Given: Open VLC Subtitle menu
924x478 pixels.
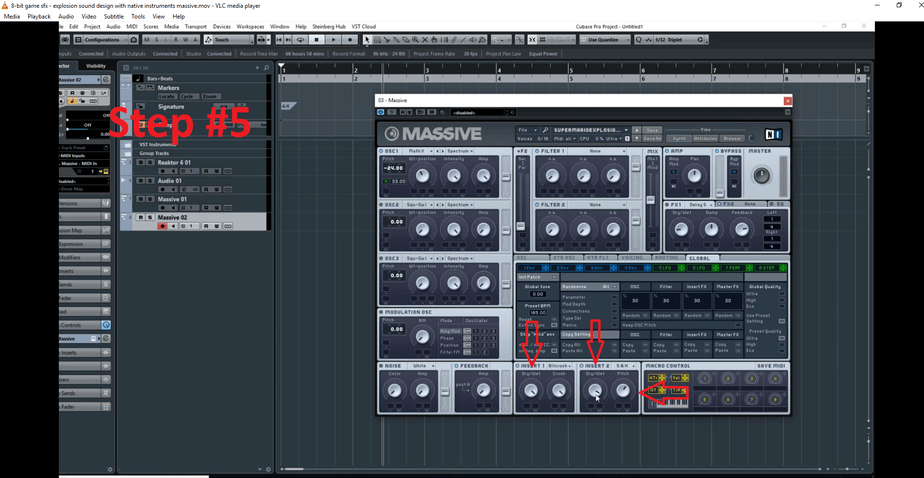Looking at the screenshot, I should pyautogui.click(x=114, y=17).
